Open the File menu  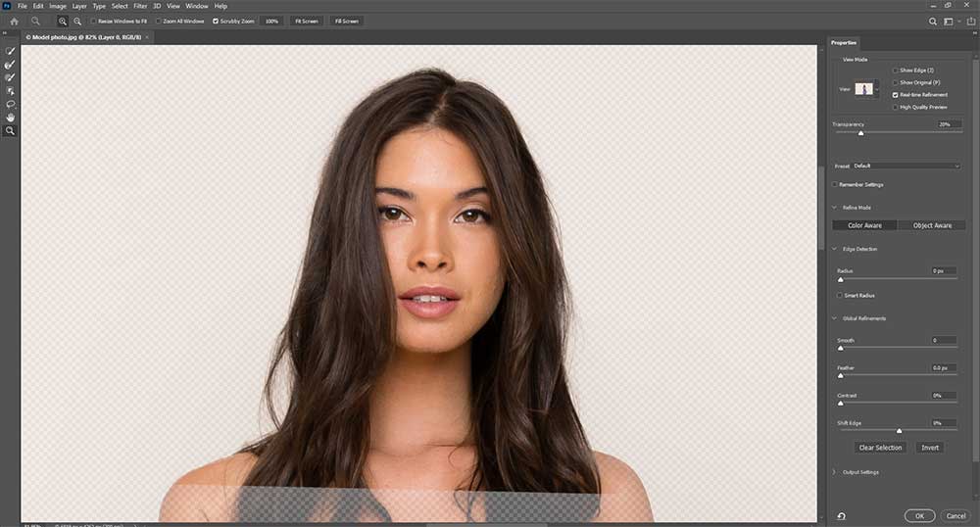tap(22, 6)
